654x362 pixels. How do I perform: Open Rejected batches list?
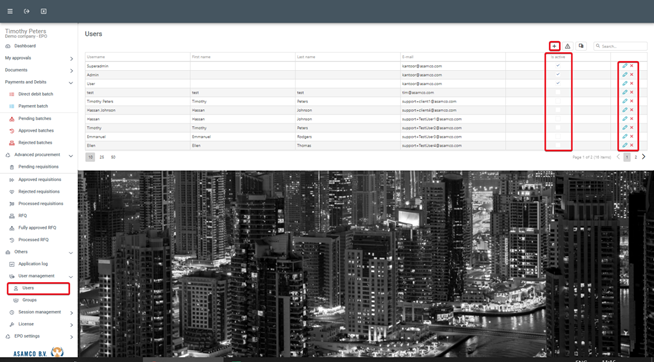click(x=35, y=143)
